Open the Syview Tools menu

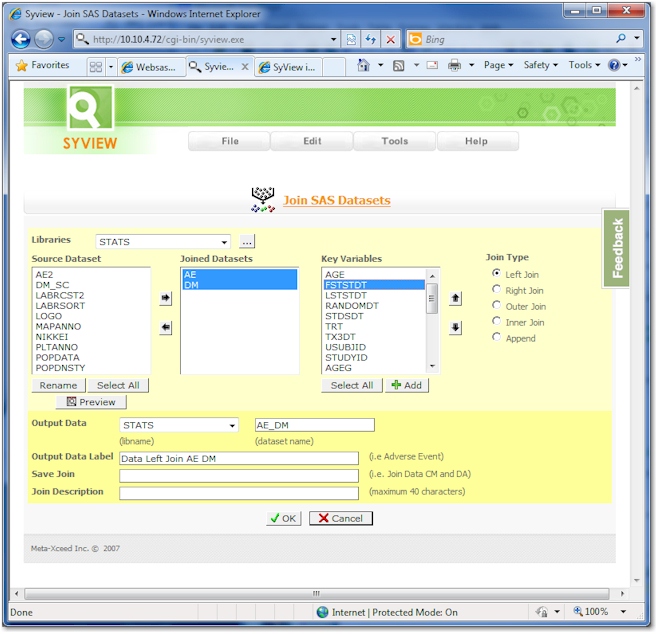(394, 141)
